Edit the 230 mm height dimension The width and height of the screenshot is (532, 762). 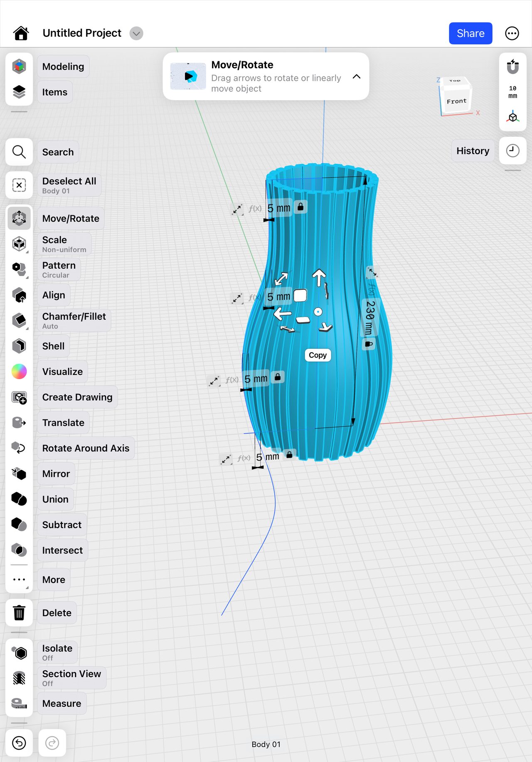[x=369, y=318]
